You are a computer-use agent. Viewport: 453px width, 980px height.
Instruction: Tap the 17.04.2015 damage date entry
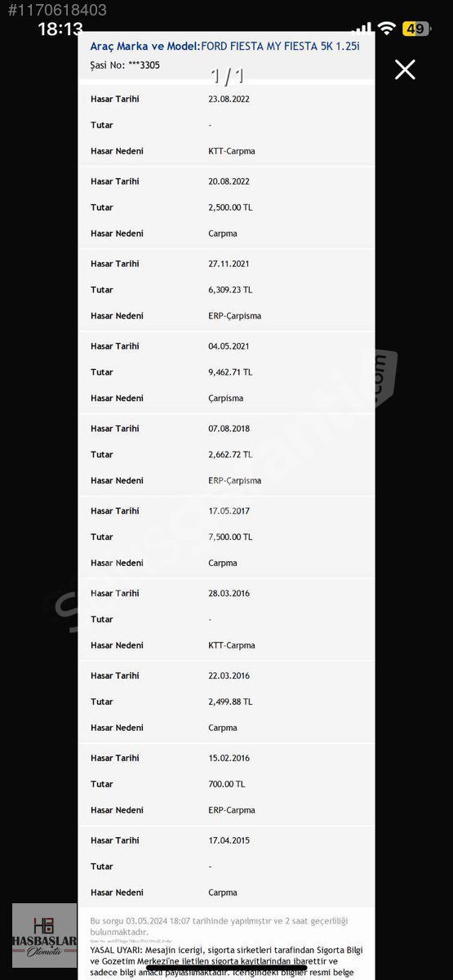pos(229,840)
